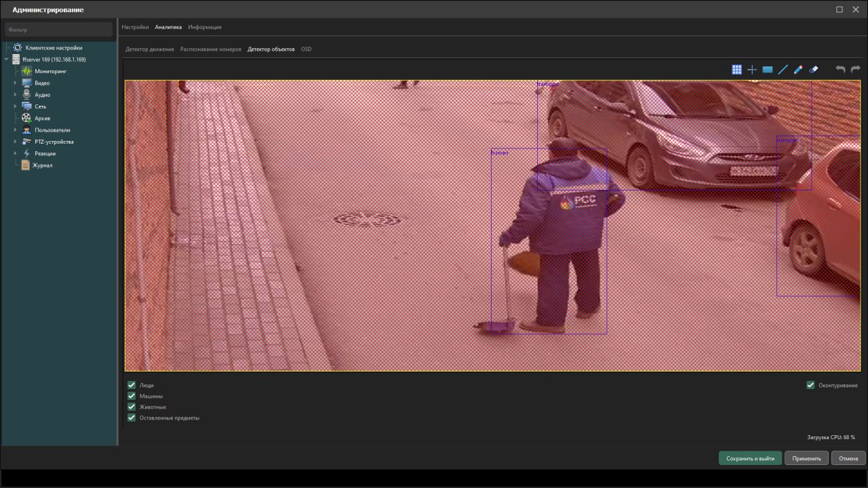Expand the PTZ-устройства tree arrow
This screenshot has height=488, width=868.
15,142
